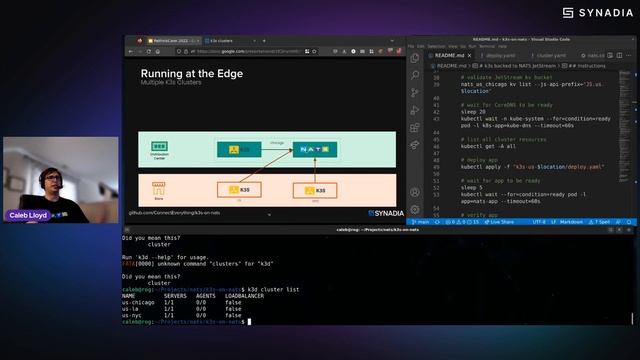Click 'us-nyc' row in terminal output
Viewport: 640px width, 360px height.
pos(182,315)
